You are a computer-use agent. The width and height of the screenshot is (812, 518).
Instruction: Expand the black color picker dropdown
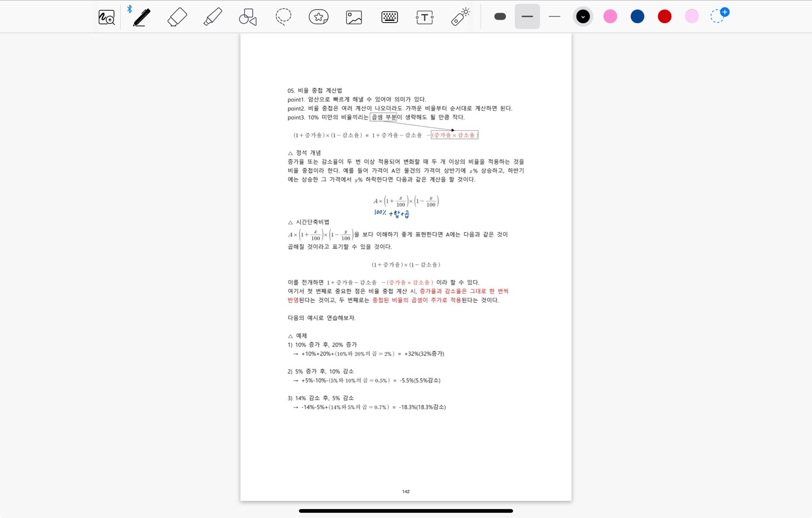(583, 16)
